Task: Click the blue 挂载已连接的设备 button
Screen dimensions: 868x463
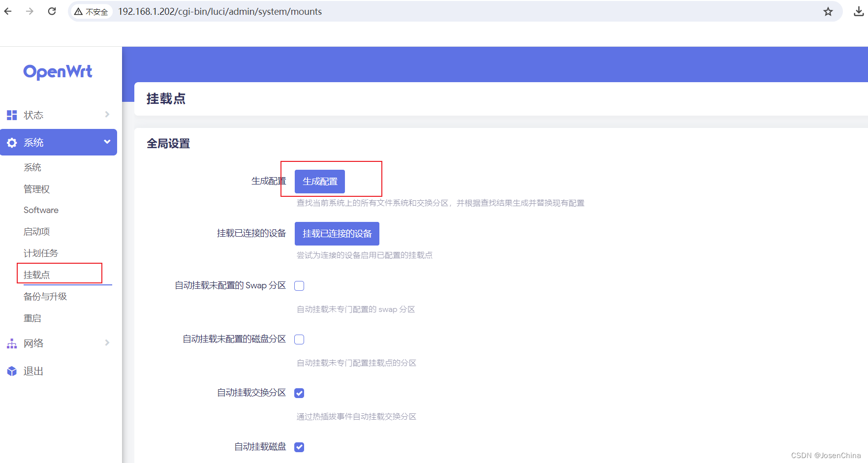Action: click(x=337, y=234)
